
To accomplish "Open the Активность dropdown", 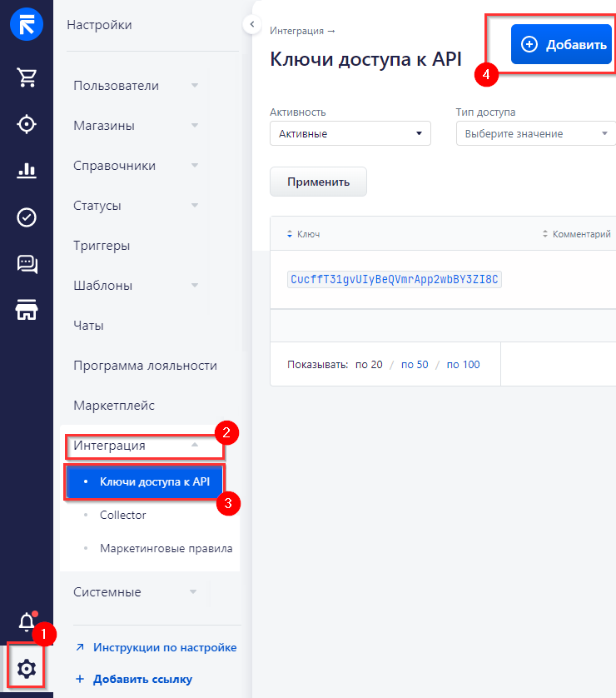I will (350, 133).
